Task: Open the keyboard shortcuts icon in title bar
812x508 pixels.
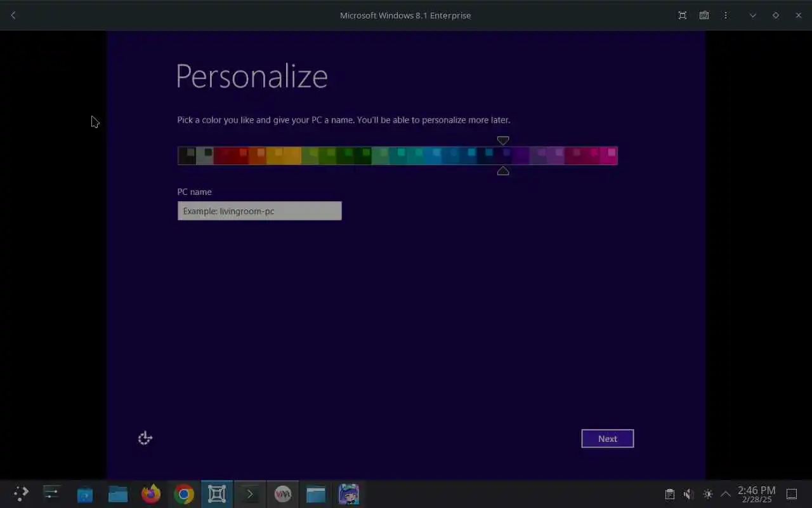Action: (x=704, y=15)
